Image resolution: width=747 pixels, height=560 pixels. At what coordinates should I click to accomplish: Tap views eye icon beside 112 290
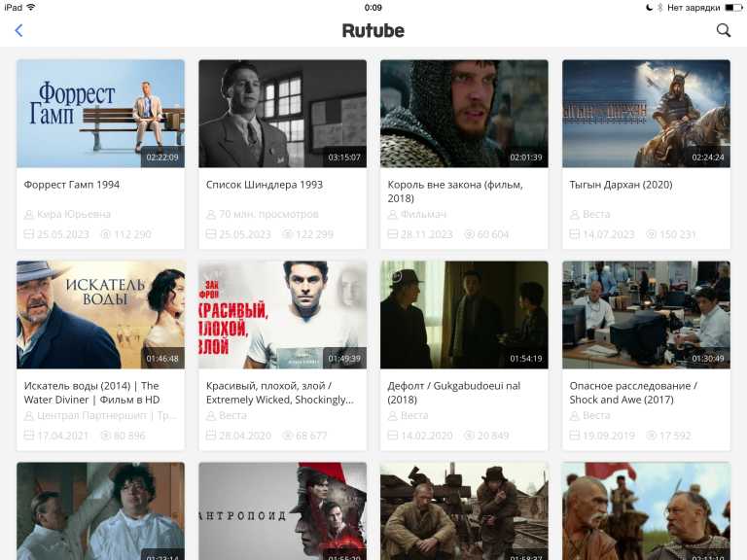pos(106,234)
